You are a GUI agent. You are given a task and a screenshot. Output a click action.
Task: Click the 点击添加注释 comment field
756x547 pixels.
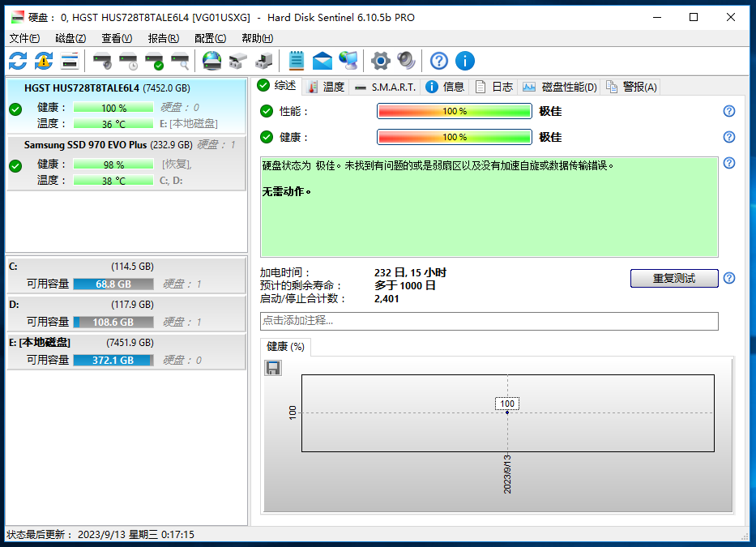[489, 321]
